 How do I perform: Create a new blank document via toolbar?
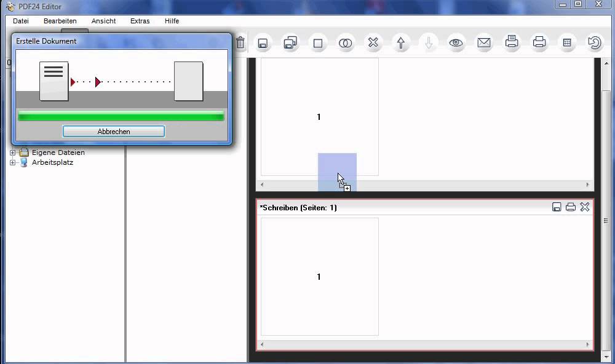tap(318, 43)
